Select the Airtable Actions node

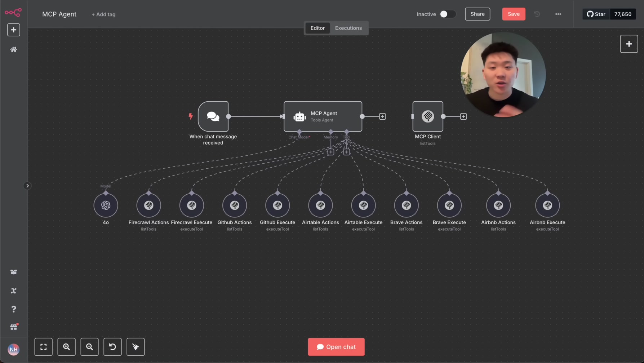(x=320, y=205)
